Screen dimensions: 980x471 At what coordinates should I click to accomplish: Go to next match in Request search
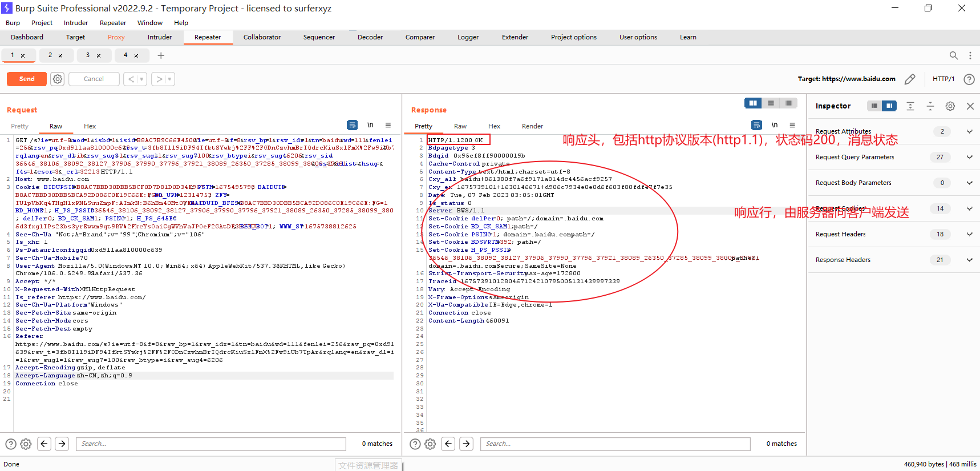click(62, 444)
